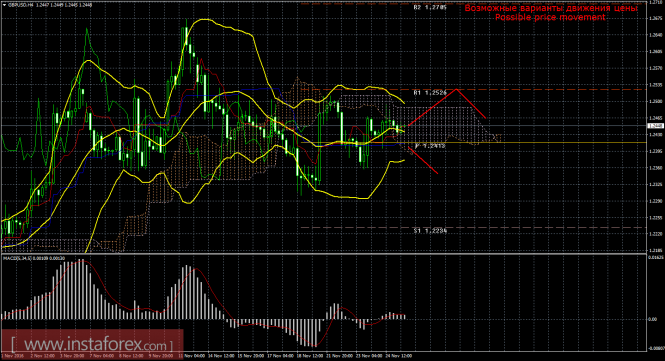Click the 24 Nov 12:00 time axis label
Viewport: 665px width, 361px height.
(x=399, y=356)
